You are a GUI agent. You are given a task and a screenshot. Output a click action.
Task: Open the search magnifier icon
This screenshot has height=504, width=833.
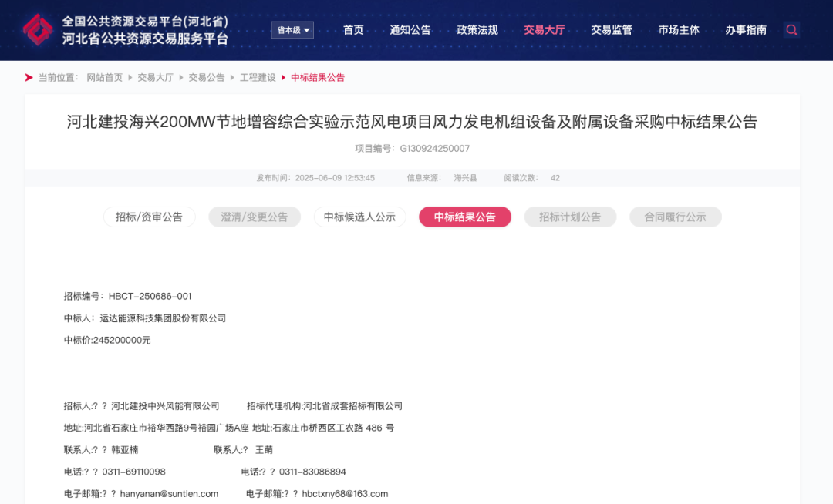(791, 30)
